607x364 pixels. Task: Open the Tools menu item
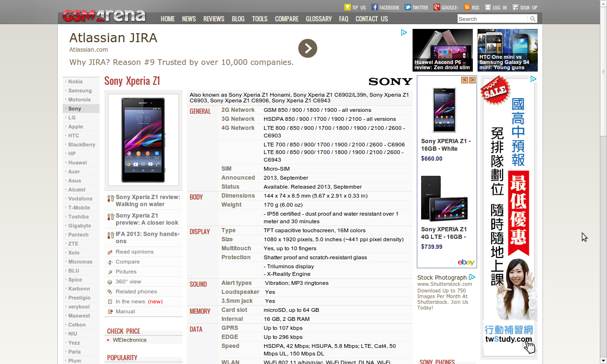[x=260, y=19]
